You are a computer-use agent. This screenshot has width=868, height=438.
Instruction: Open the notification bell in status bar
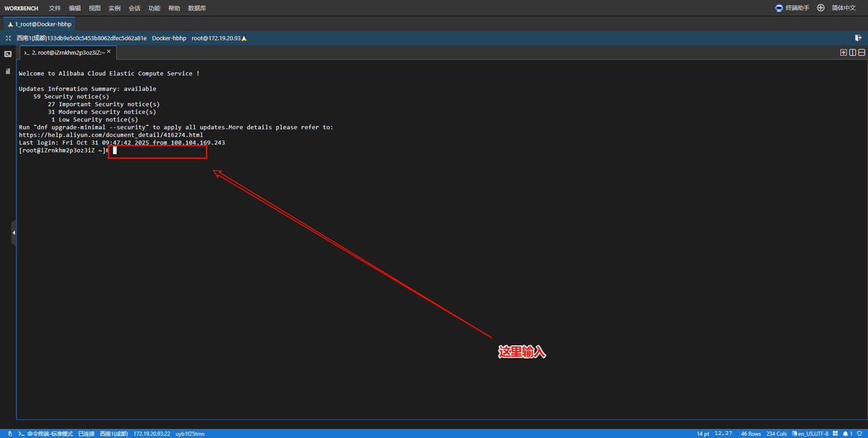846,433
